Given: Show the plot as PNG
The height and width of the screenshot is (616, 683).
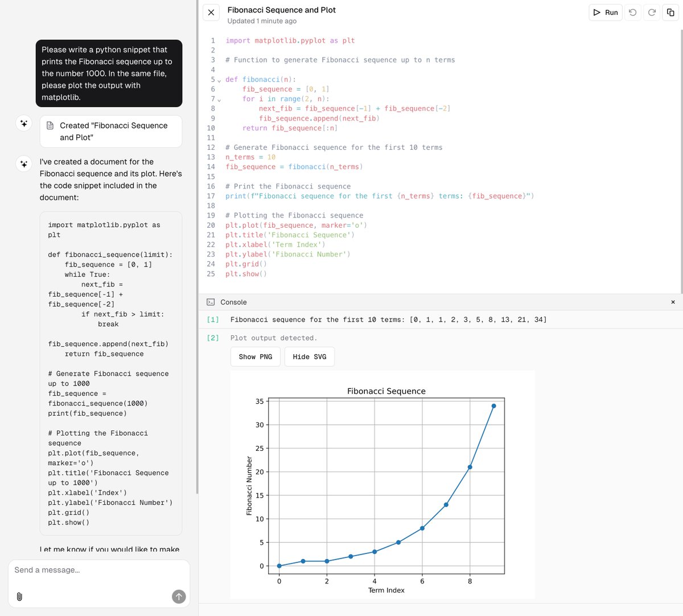Looking at the screenshot, I should pos(255,356).
